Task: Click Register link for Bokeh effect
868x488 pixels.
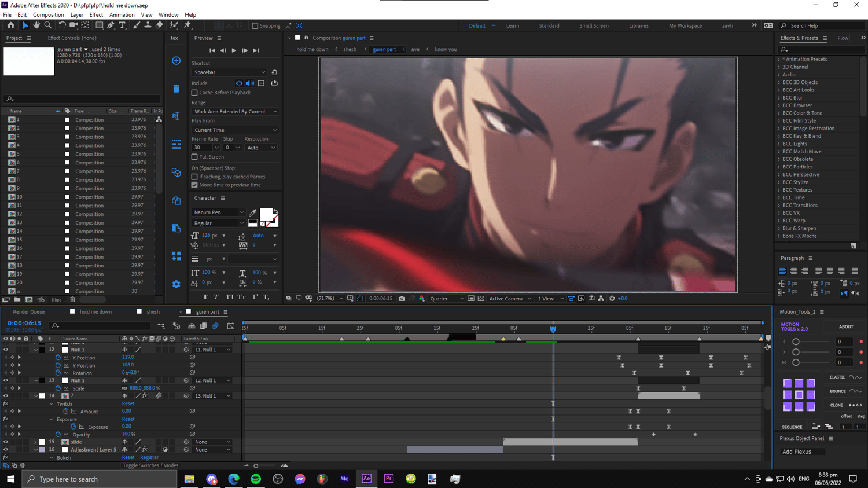Action: click(x=149, y=457)
